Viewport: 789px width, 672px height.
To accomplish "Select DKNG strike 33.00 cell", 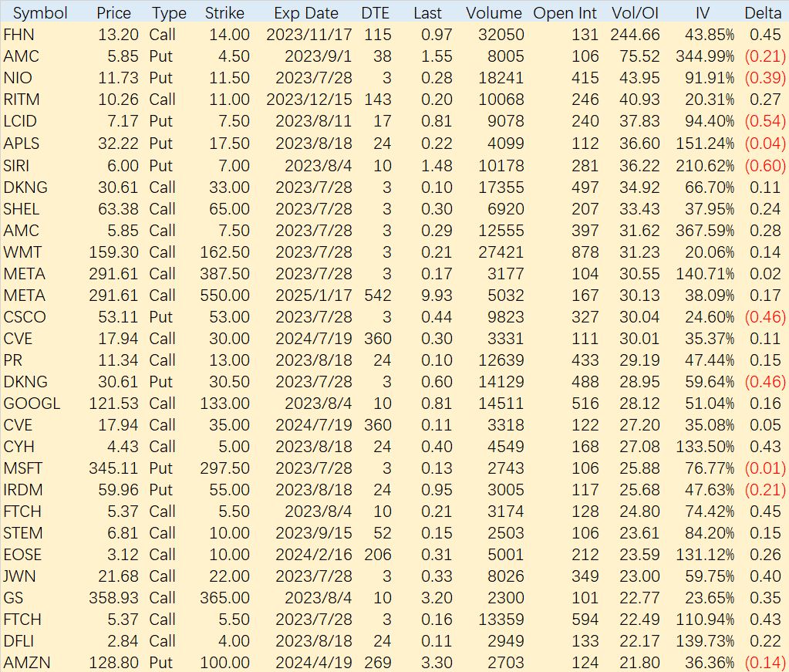I will tap(230, 187).
